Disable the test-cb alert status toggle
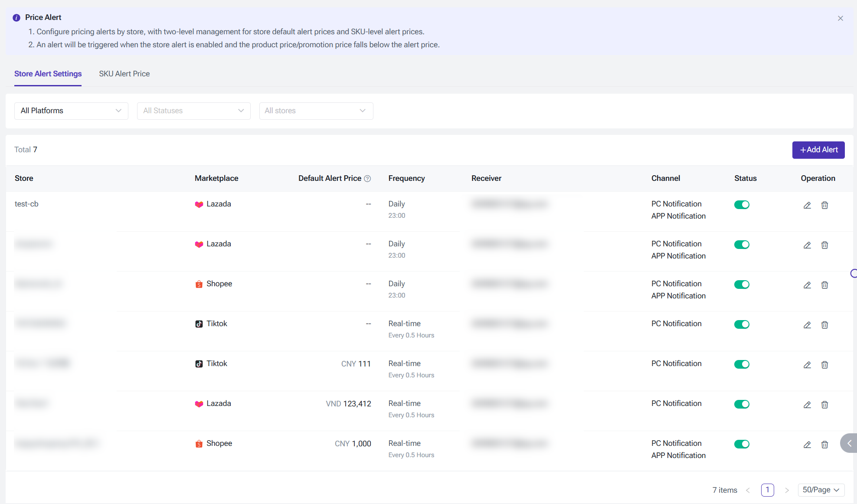857x504 pixels. tap(742, 205)
